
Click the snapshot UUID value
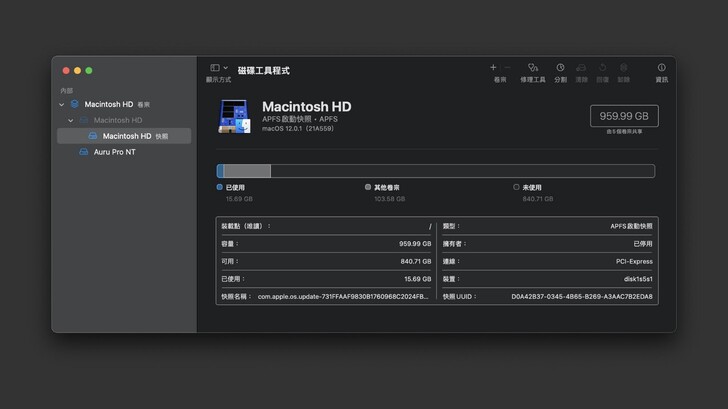coord(581,297)
